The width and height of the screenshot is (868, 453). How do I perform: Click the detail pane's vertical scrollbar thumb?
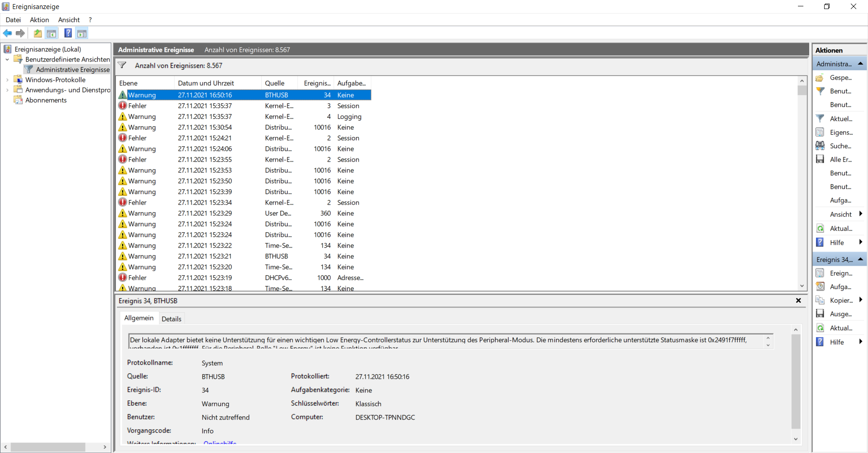click(x=796, y=381)
